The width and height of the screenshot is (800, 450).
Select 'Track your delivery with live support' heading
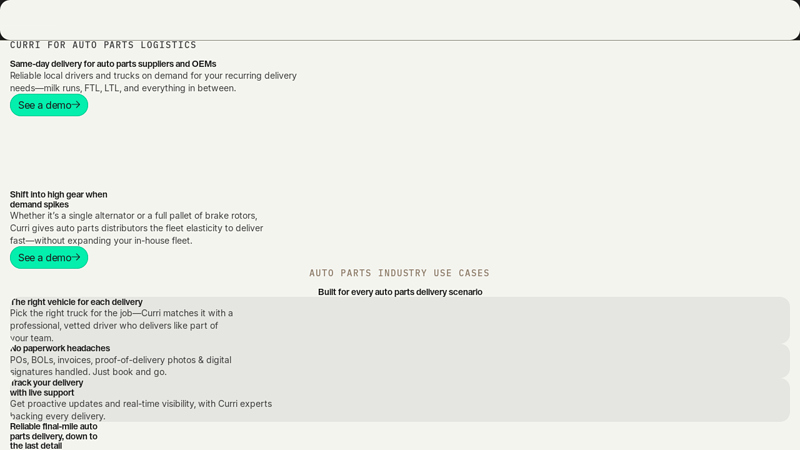pyautogui.click(x=46, y=387)
